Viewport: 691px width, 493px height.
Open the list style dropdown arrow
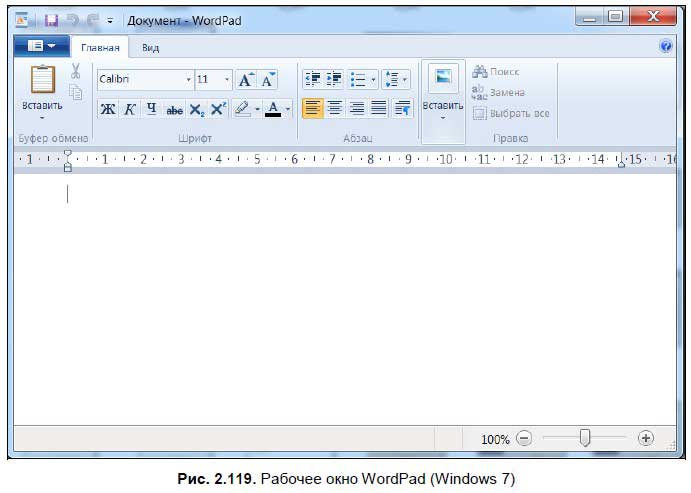pos(373,80)
